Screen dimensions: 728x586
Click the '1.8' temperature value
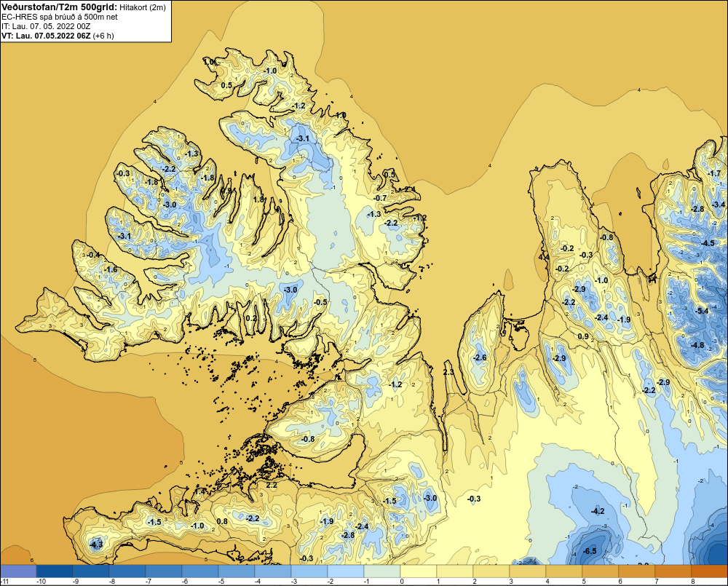[258, 199]
